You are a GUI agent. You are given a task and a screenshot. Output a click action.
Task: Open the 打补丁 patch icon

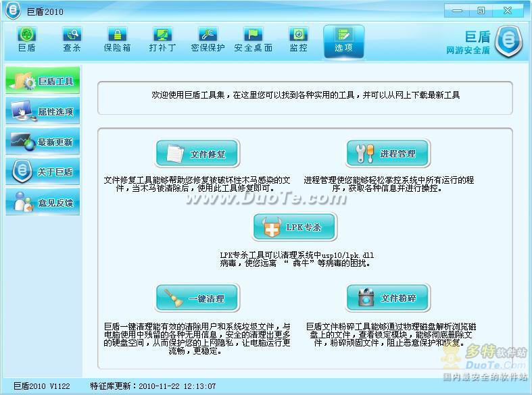[162, 40]
